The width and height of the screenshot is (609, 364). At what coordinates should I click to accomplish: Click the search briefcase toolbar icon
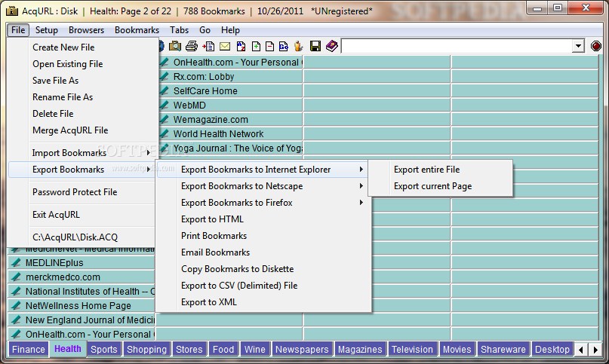pyautogui.click(x=175, y=46)
